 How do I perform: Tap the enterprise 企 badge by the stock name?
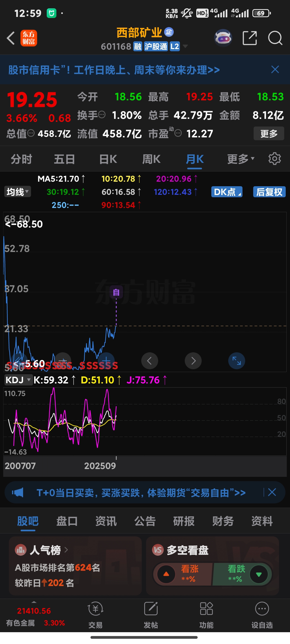[x=169, y=32]
